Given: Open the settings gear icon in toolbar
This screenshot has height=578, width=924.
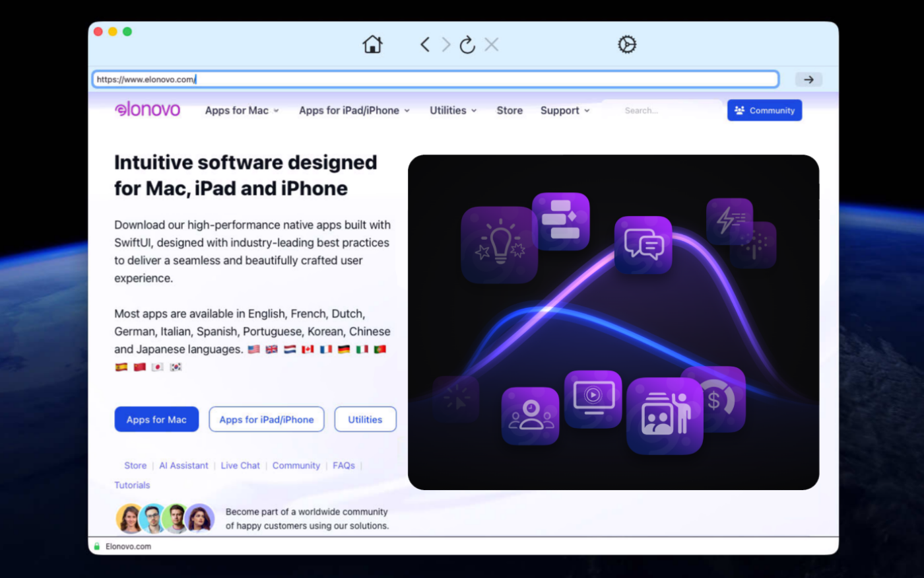Looking at the screenshot, I should pyautogui.click(x=627, y=44).
